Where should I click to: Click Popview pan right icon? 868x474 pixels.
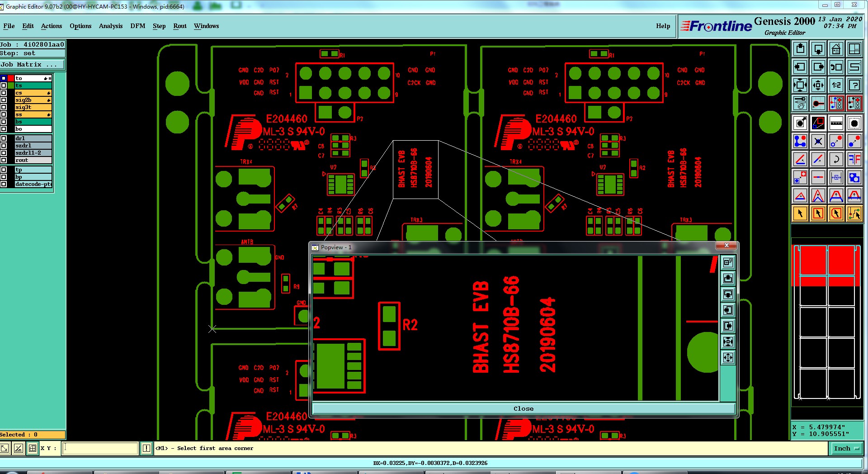pyautogui.click(x=728, y=326)
